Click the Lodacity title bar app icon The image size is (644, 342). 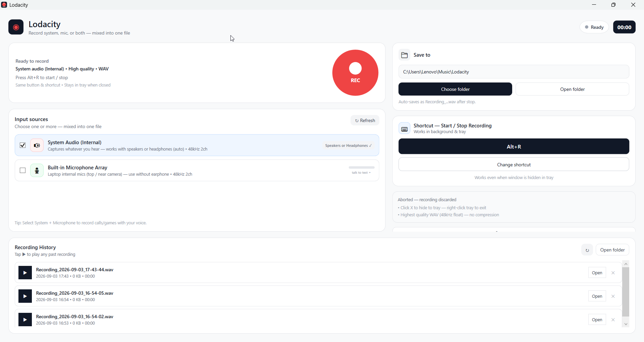click(4, 5)
